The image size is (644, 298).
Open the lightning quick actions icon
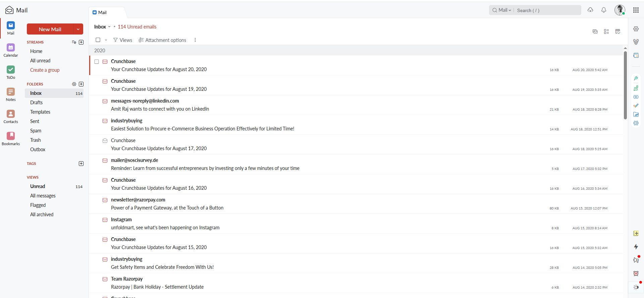pos(636,247)
